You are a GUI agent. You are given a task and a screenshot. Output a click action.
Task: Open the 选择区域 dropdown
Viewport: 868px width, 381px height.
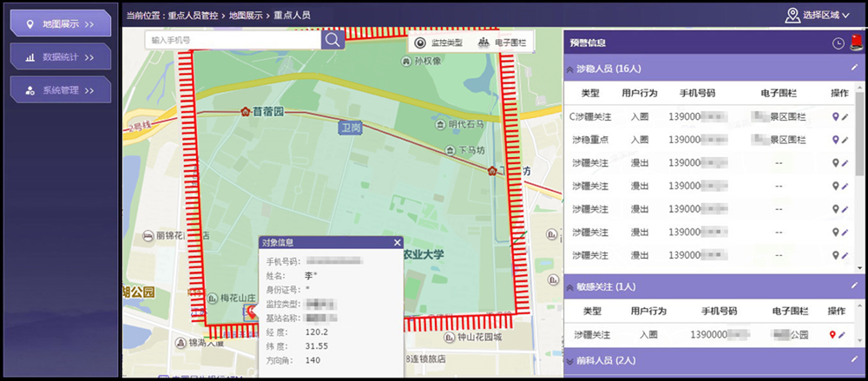pos(817,15)
